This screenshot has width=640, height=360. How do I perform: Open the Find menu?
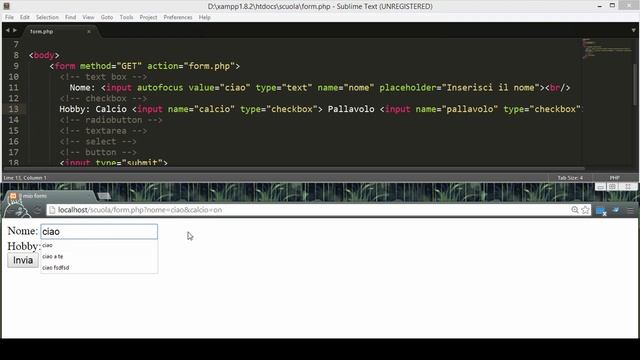tap(70, 17)
